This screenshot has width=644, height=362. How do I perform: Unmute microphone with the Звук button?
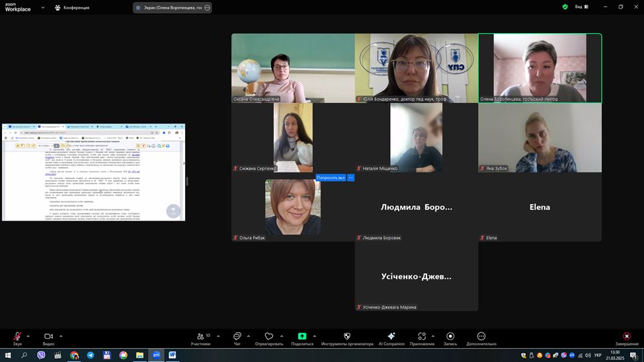(x=17, y=336)
